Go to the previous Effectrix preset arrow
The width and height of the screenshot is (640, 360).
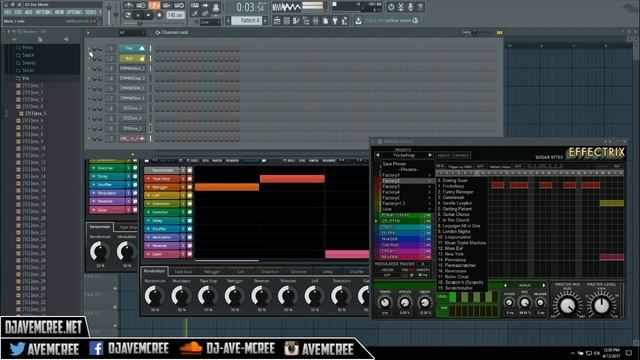[x=378, y=156]
